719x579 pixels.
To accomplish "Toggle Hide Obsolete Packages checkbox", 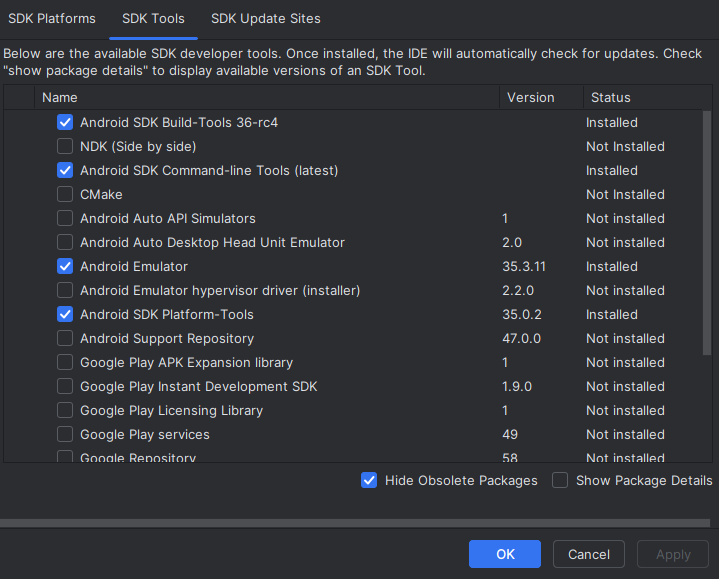I will click(x=369, y=480).
